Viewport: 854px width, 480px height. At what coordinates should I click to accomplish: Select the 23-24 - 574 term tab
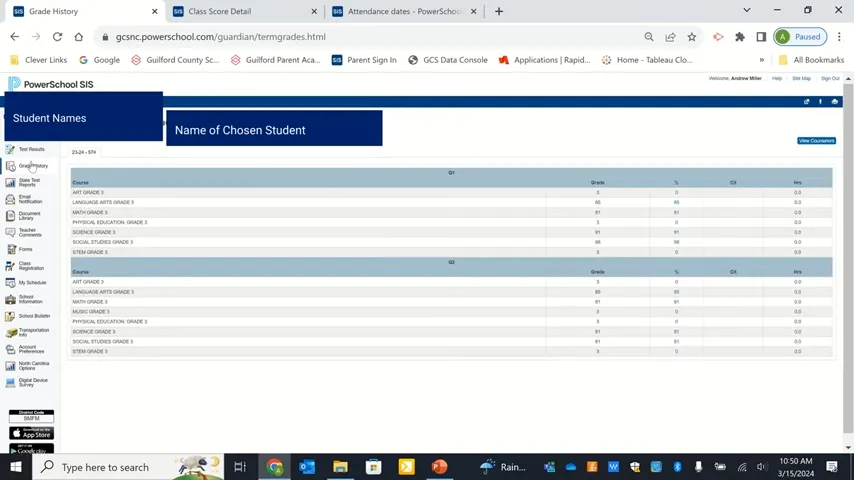pos(84,152)
